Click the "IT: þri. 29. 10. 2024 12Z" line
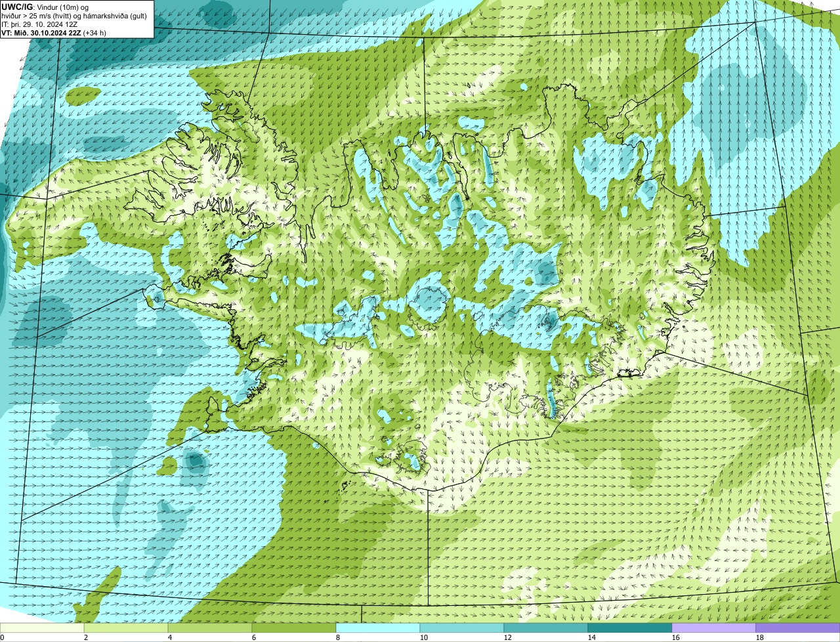Screen dimensions: 840x642 pyautogui.click(x=40, y=24)
